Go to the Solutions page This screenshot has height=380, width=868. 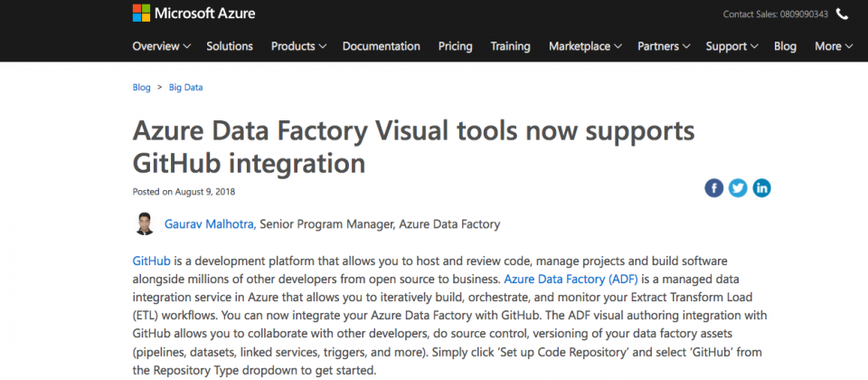click(x=230, y=46)
